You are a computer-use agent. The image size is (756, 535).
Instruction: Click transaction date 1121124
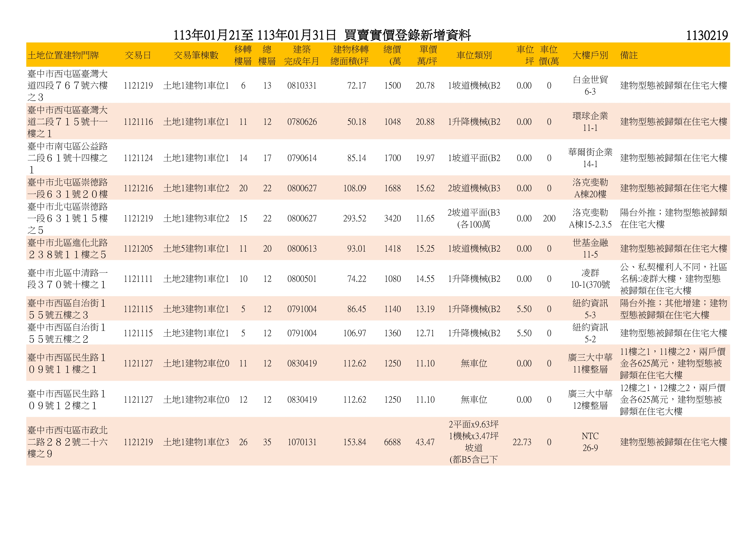138,158
